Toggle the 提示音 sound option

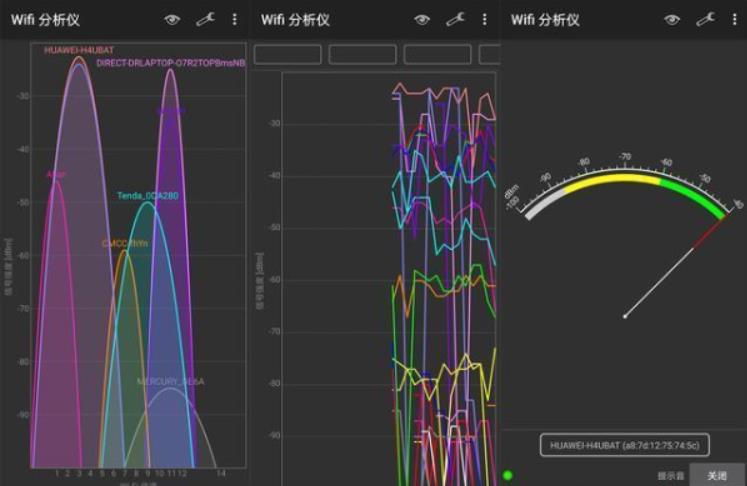671,476
